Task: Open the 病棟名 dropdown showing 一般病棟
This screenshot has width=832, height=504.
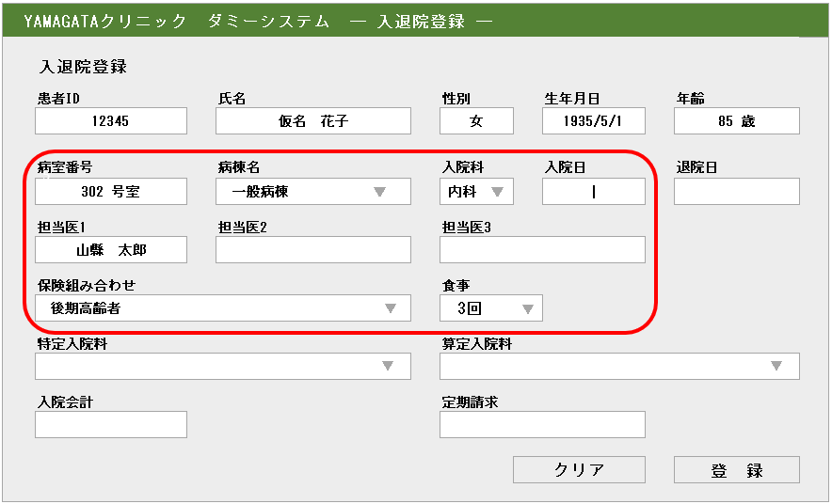Action: tap(312, 192)
